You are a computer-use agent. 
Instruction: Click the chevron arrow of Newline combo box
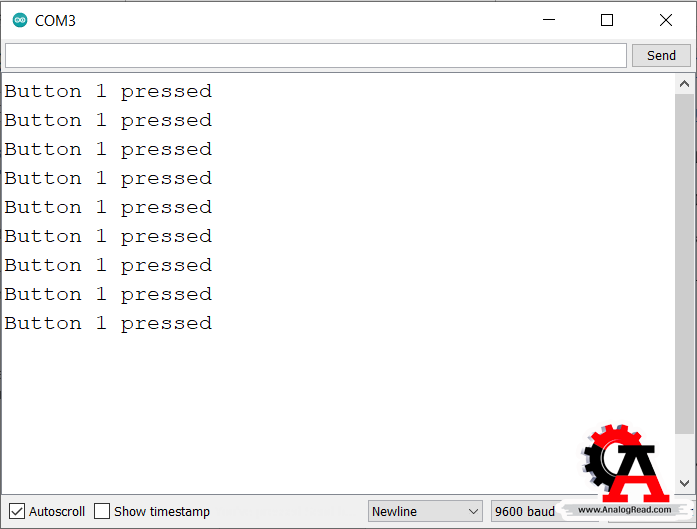[473, 512]
